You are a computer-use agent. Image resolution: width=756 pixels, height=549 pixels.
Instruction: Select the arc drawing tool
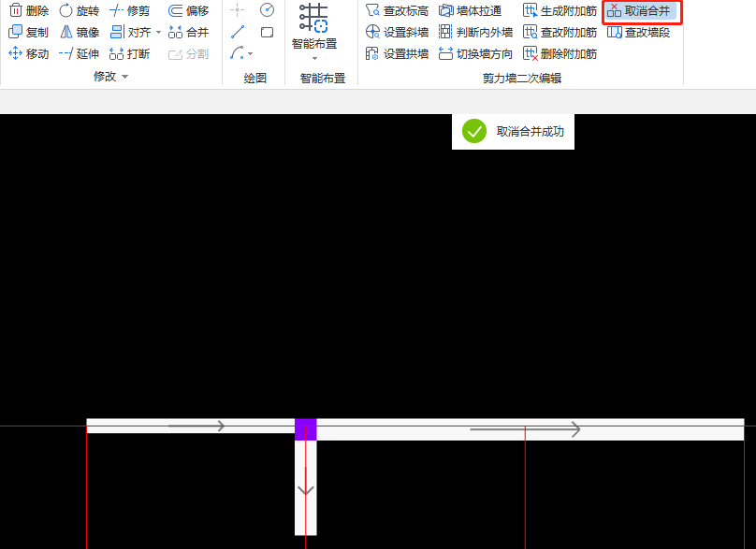pos(237,52)
